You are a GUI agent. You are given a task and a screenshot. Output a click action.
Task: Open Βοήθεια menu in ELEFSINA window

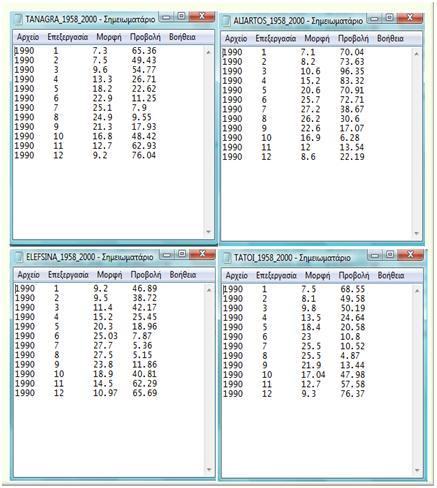point(183,275)
